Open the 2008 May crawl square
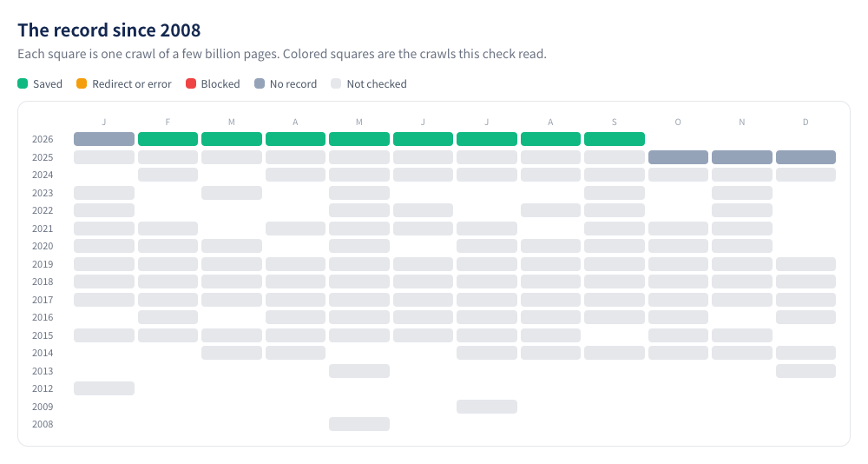Screen dimensions: 868x464 click(x=359, y=424)
